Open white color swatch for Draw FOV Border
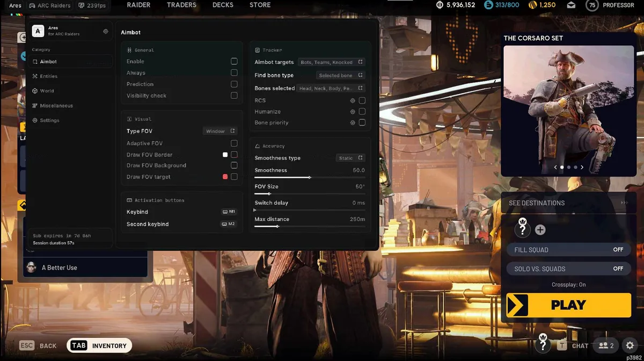Image resolution: width=644 pixels, height=361 pixels. coord(225,155)
